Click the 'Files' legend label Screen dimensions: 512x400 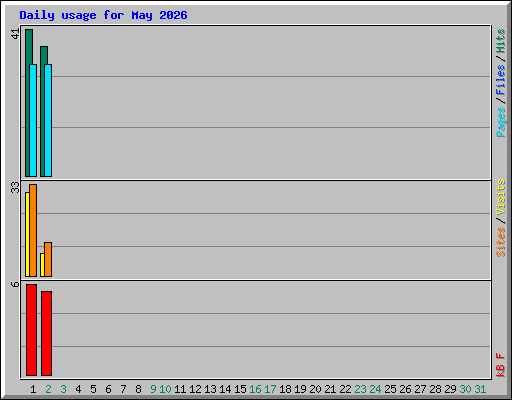point(500,80)
